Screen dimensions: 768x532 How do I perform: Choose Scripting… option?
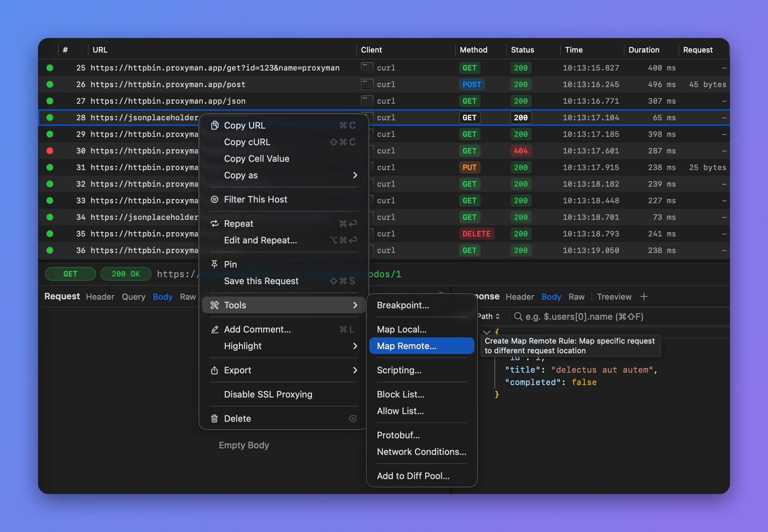tap(422, 370)
